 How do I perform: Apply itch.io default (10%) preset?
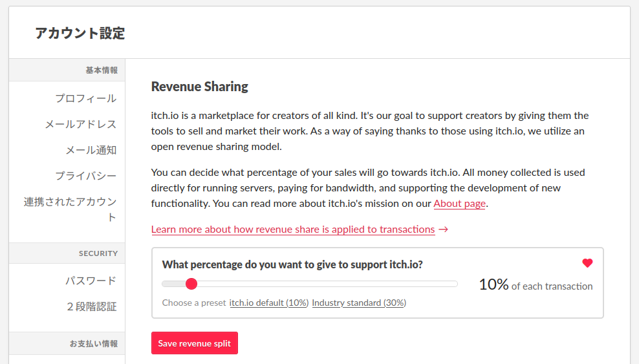click(x=269, y=303)
